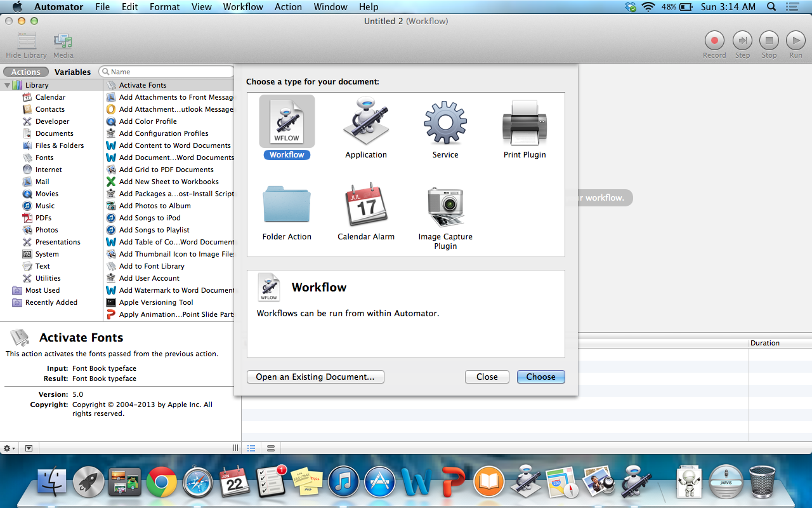The height and width of the screenshot is (508, 812).
Task: Collapse the Library disclosure triangle
Action: pyautogui.click(x=7, y=85)
